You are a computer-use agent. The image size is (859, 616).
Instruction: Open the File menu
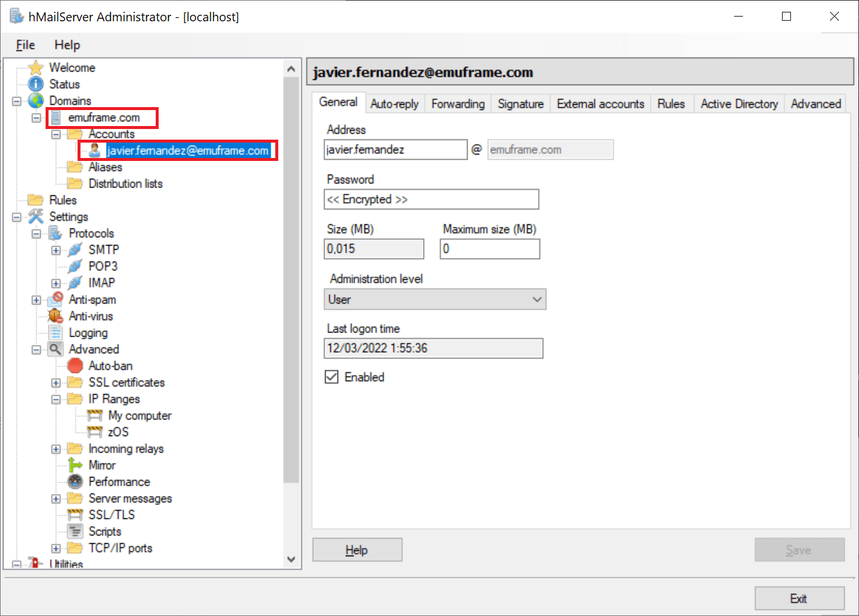point(25,45)
